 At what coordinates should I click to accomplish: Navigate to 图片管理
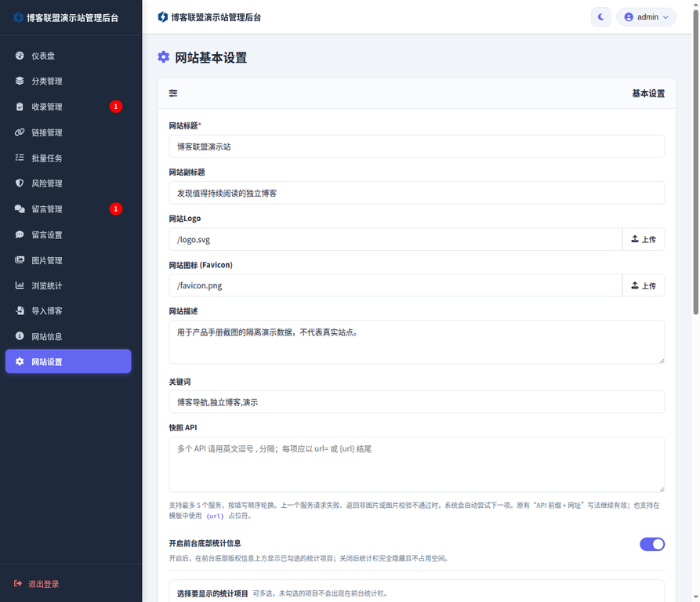[68, 259]
